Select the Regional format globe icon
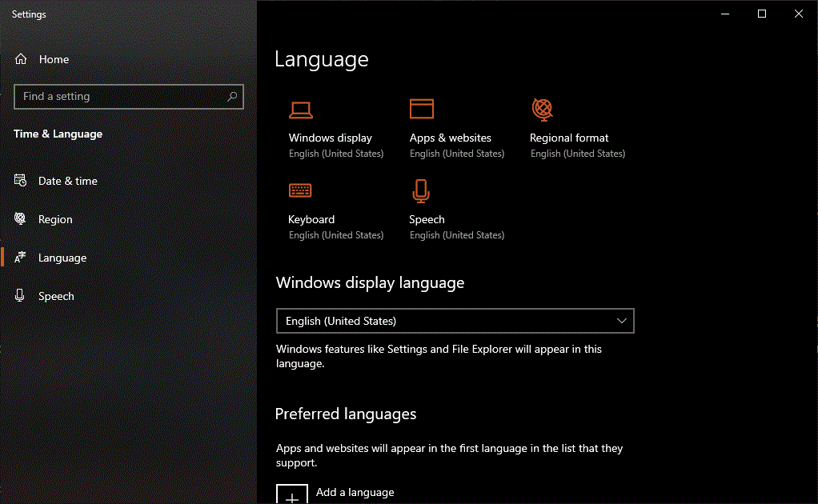The image size is (818, 504). click(x=542, y=110)
